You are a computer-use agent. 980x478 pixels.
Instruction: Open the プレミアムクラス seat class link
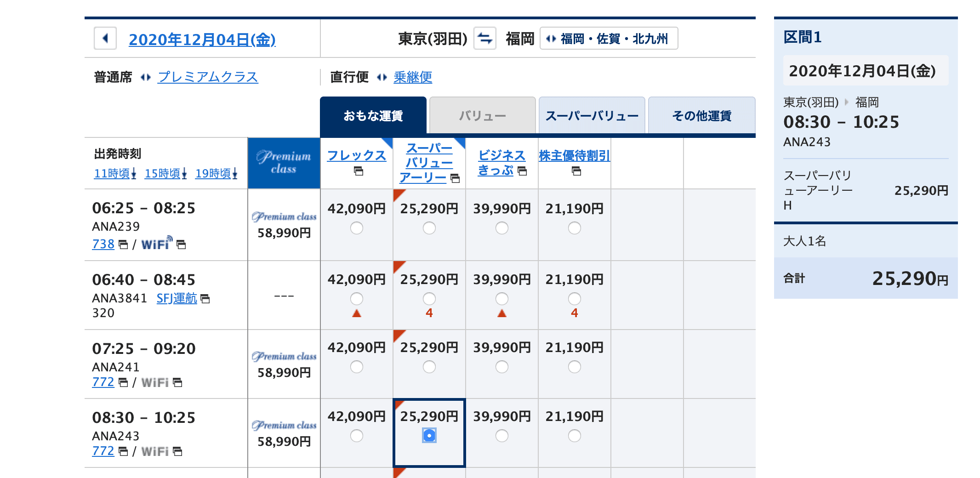click(x=208, y=77)
